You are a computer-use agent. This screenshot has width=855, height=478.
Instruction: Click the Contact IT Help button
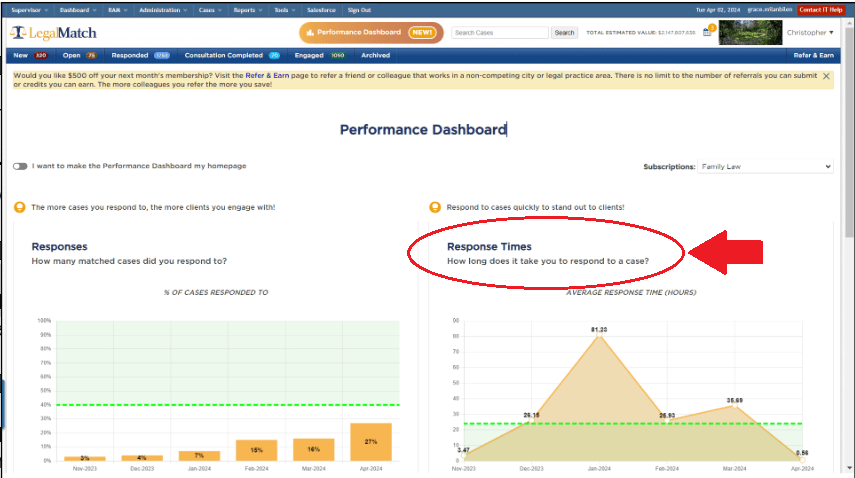point(821,9)
